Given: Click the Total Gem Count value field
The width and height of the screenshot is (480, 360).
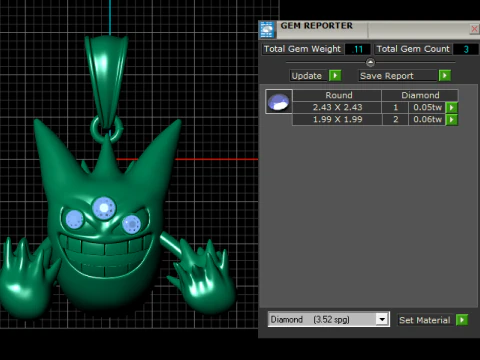Looking at the screenshot, I should 466,49.
